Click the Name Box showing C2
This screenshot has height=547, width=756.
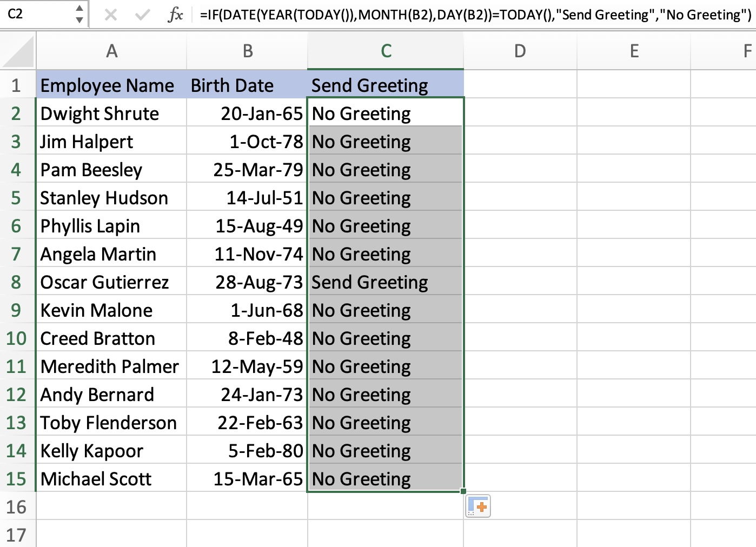(x=38, y=14)
